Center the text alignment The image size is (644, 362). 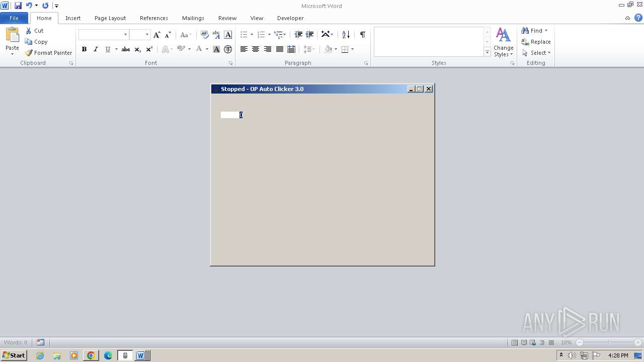tap(256, 49)
